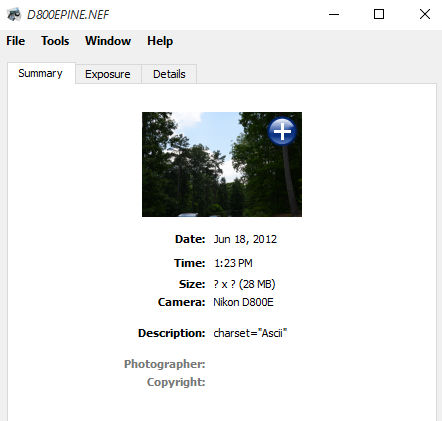Click the forest photo thumbnail preview
This screenshot has height=421, width=442.
click(222, 164)
